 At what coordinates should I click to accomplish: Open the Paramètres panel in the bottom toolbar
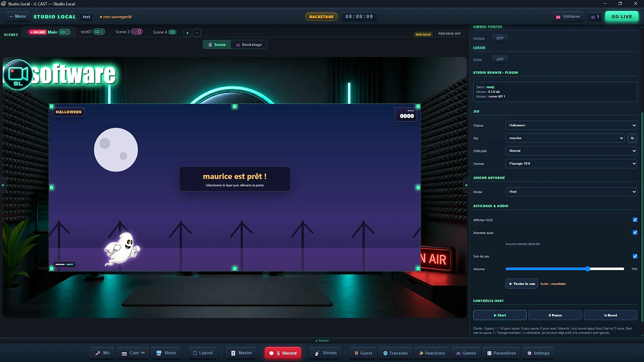point(501,353)
